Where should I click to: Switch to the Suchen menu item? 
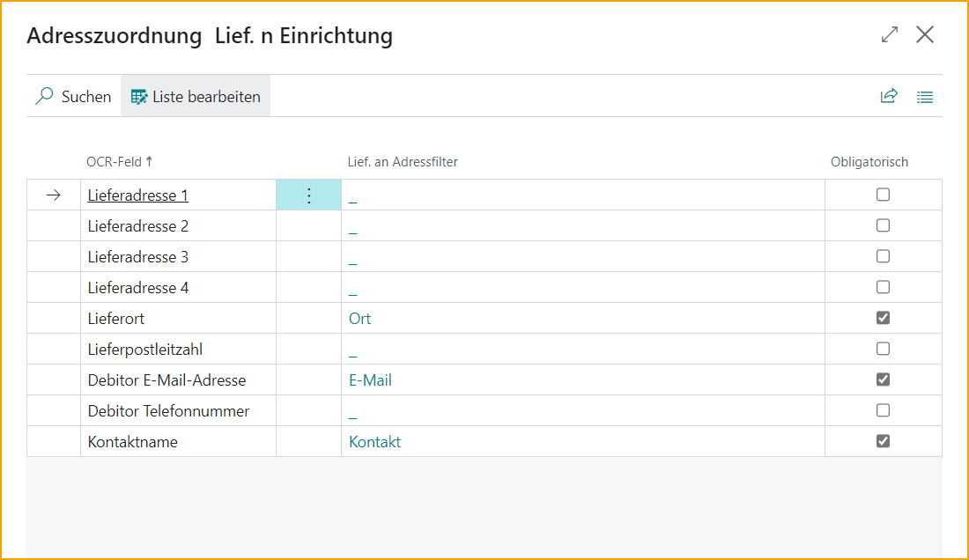(x=85, y=96)
